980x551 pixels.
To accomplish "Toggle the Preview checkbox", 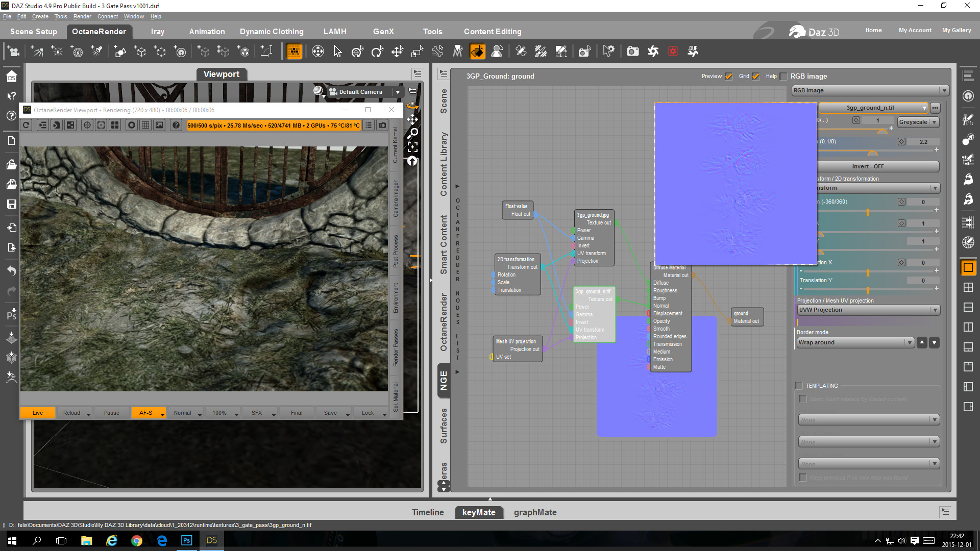I will pyautogui.click(x=729, y=77).
